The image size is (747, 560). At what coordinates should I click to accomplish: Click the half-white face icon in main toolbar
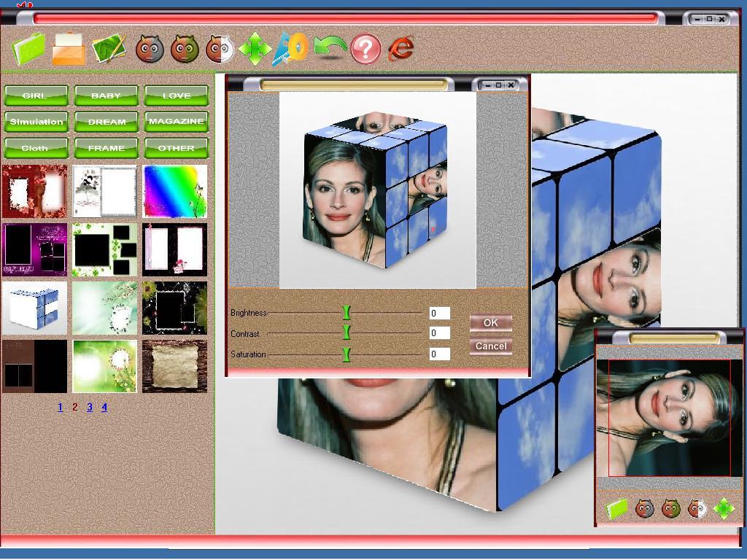220,49
